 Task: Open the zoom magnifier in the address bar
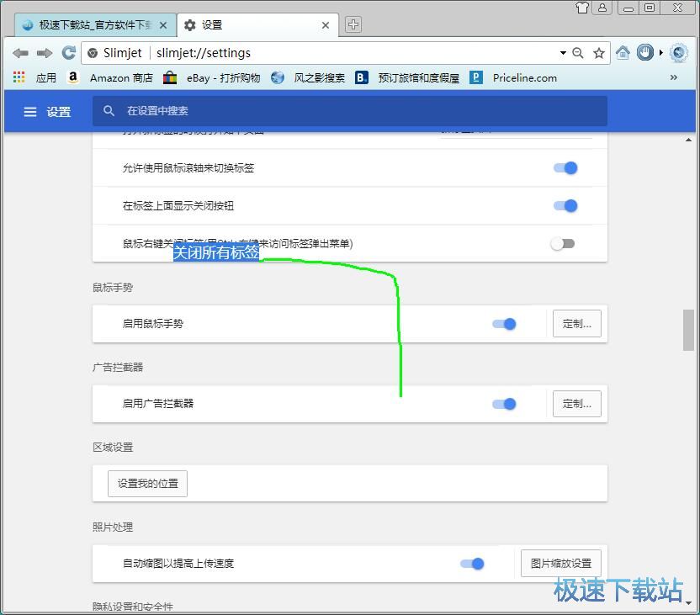pyautogui.click(x=578, y=53)
